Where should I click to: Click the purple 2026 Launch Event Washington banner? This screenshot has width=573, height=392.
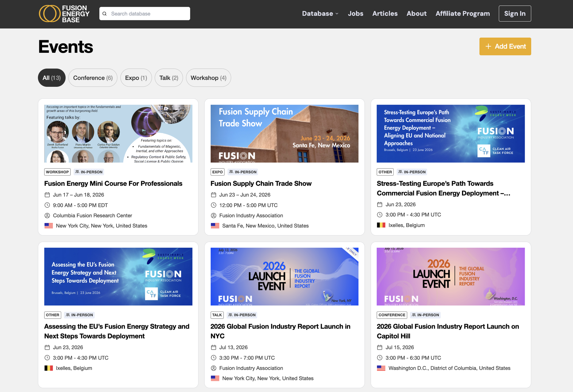coord(451,277)
